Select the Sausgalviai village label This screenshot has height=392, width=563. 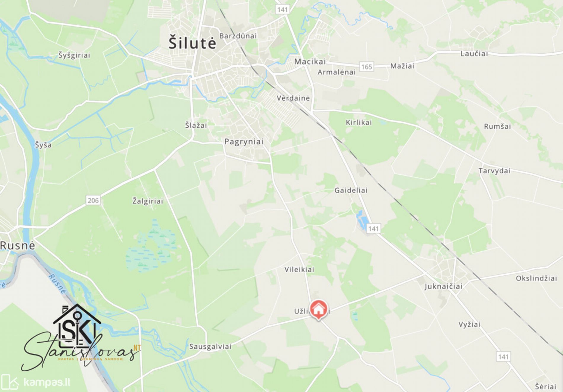click(210, 346)
